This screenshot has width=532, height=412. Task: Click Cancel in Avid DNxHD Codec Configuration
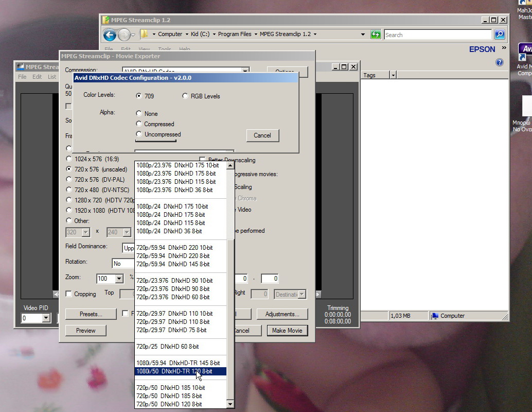coord(262,135)
